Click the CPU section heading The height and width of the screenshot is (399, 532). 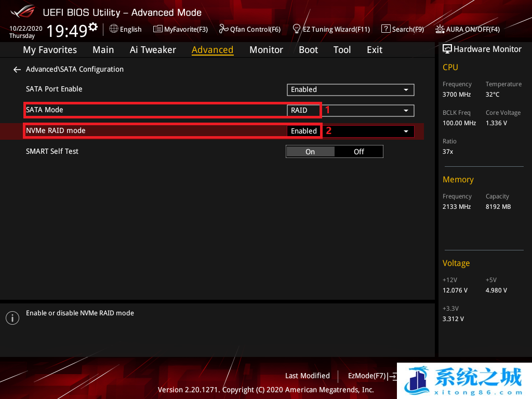pos(450,67)
